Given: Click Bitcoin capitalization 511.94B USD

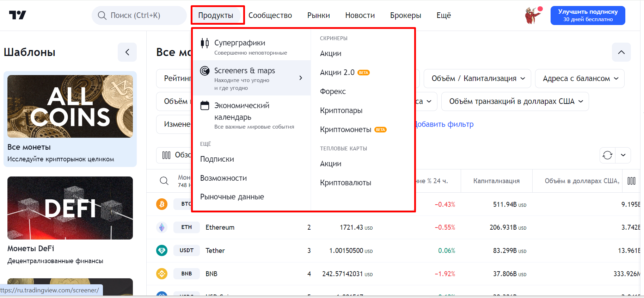Looking at the screenshot, I should [x=509, y=205].
